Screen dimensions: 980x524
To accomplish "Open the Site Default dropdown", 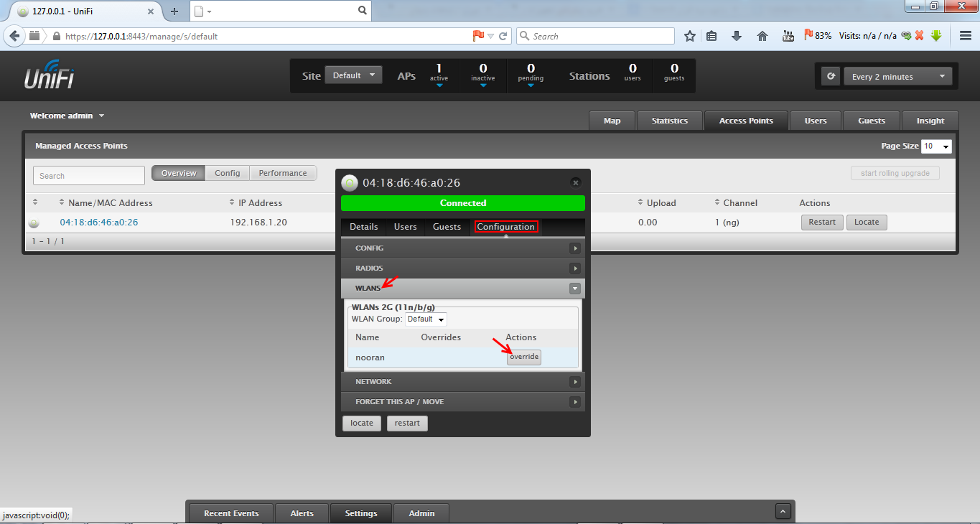I will point(354,75).
